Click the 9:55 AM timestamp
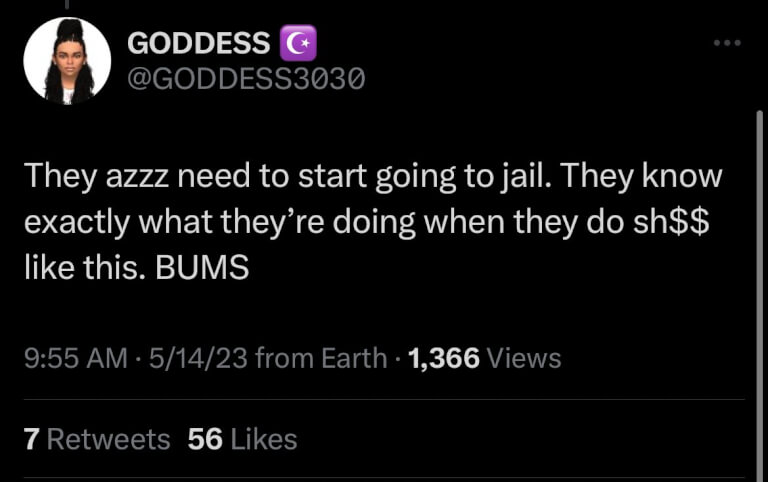This screenshot has height=482, width=768. point(75,358)
